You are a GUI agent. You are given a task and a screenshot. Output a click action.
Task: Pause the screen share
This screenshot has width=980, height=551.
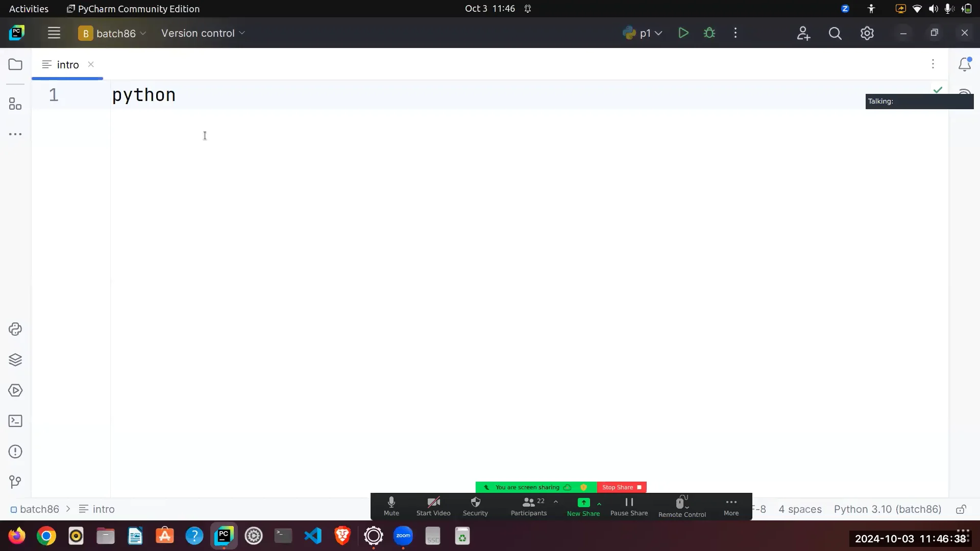(x=628, y=506)
